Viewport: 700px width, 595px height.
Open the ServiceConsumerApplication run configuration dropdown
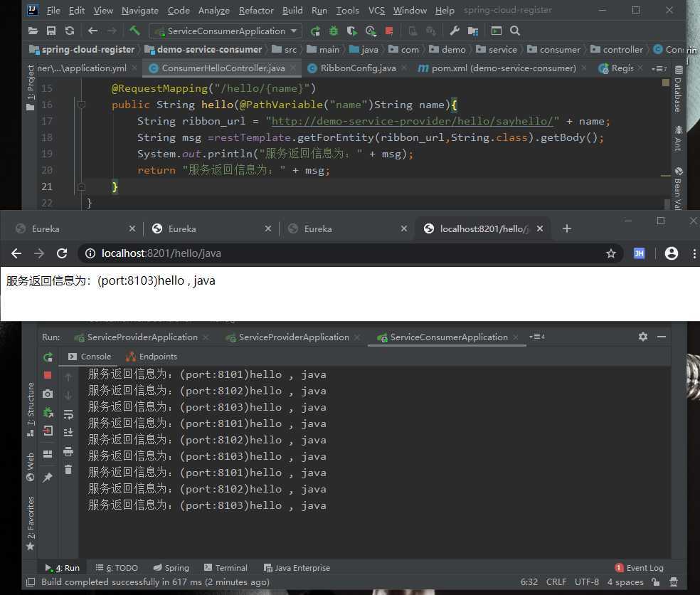coord(226,31)
